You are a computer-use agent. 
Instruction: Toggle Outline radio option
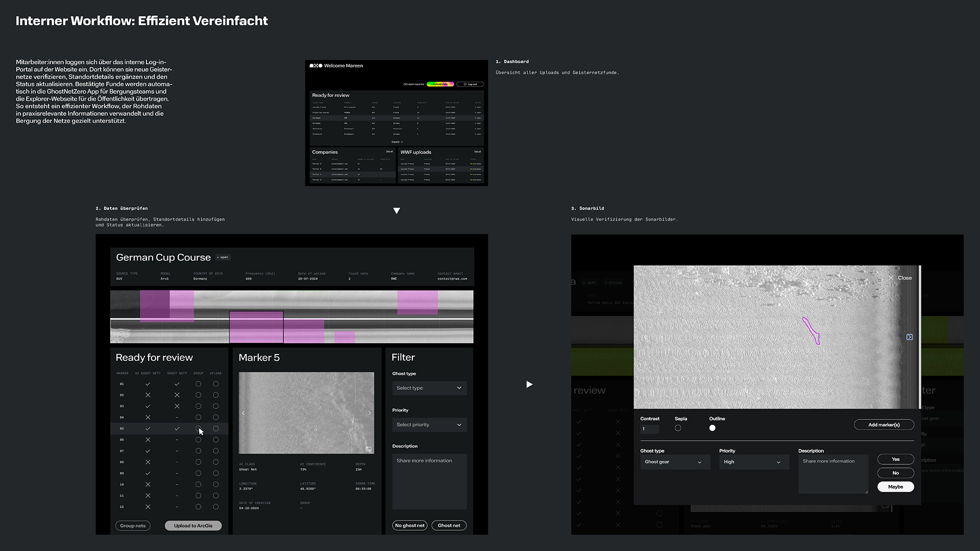click(712, 428)
